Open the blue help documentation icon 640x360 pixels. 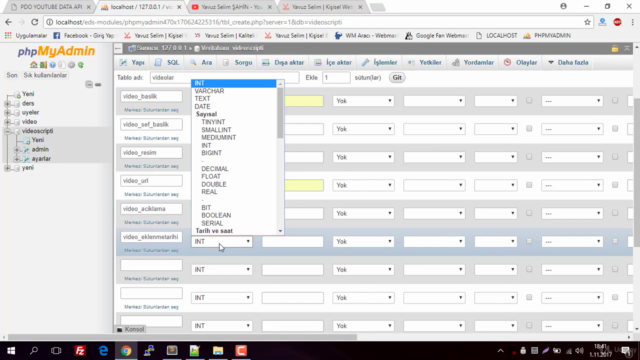click(52, 65)
